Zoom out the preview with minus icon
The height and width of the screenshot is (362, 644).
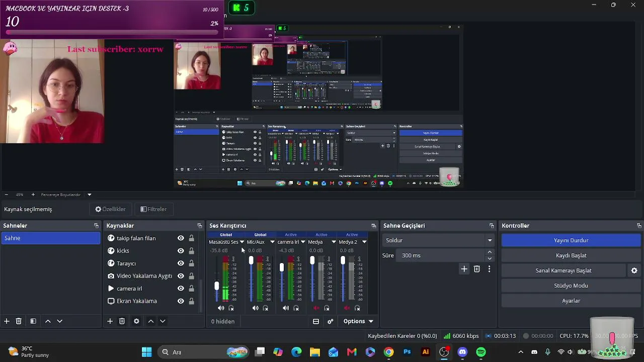point(6,195)
